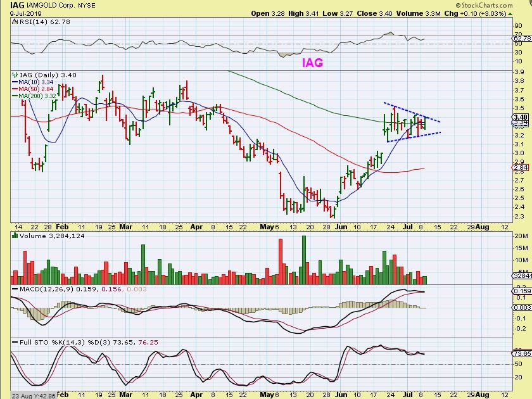
Task: Click the 62.78 RSI value tag on right axis
Action: [522, 39]
